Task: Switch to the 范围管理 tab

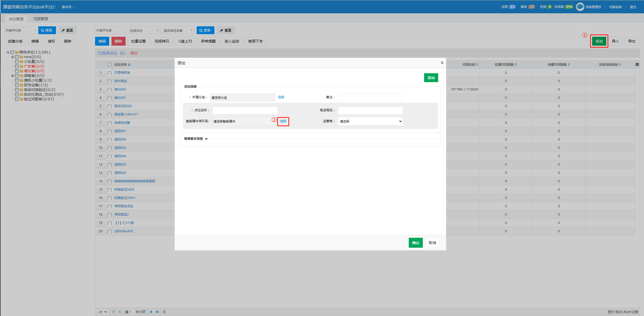Action: (40, 19)
